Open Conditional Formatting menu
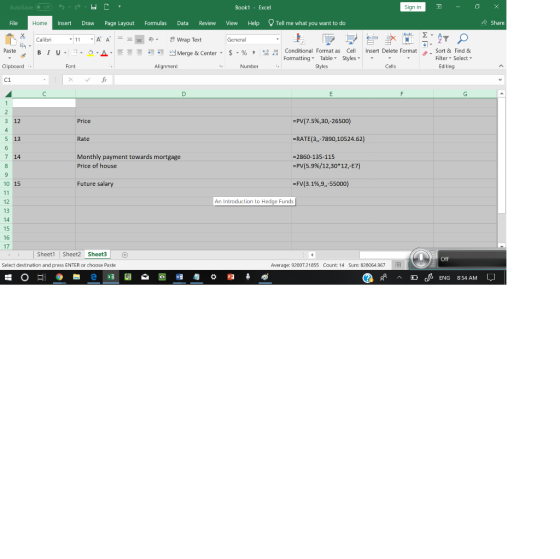 tap(299, 47)
